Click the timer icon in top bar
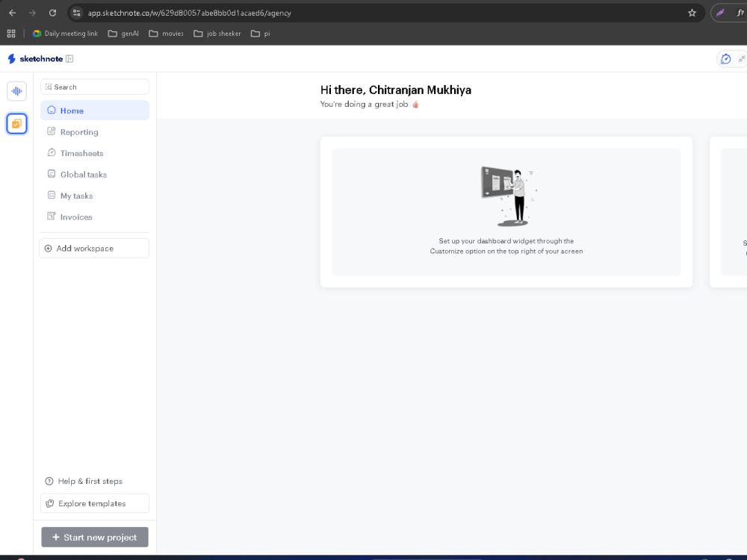The image size is (747, 560). tap(725, 58)
